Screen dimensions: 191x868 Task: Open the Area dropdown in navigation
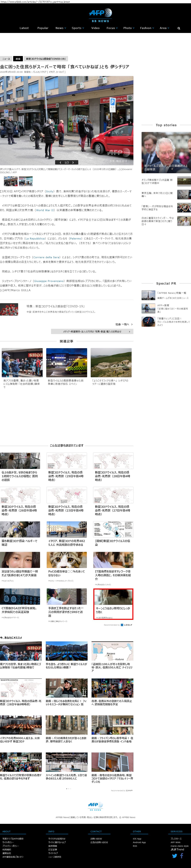pos(164,28)
